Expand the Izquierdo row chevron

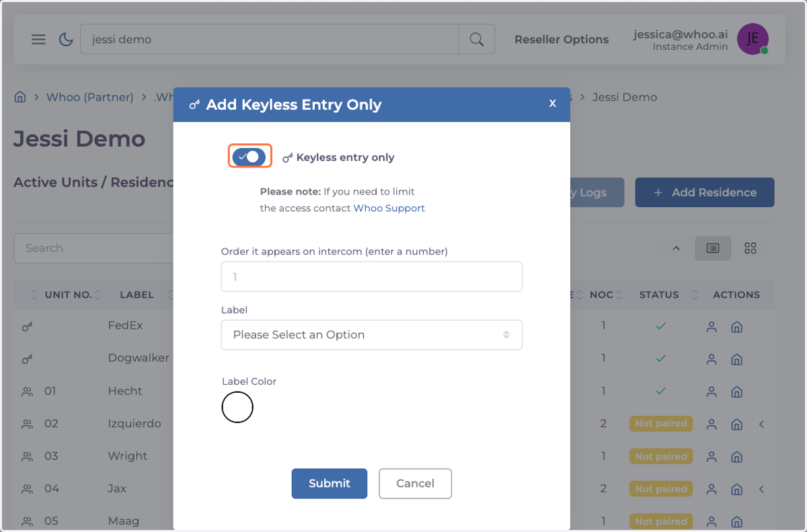tap(762, 424)
